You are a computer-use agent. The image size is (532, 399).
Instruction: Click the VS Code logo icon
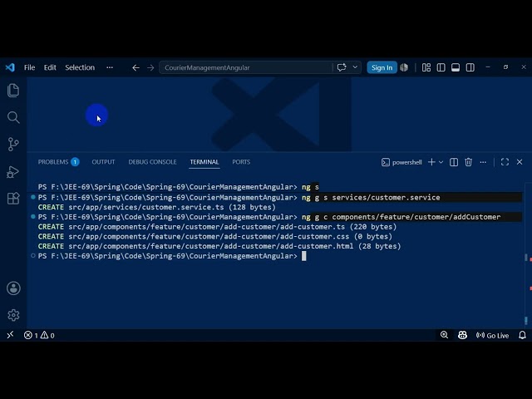[x=10, y=67]
